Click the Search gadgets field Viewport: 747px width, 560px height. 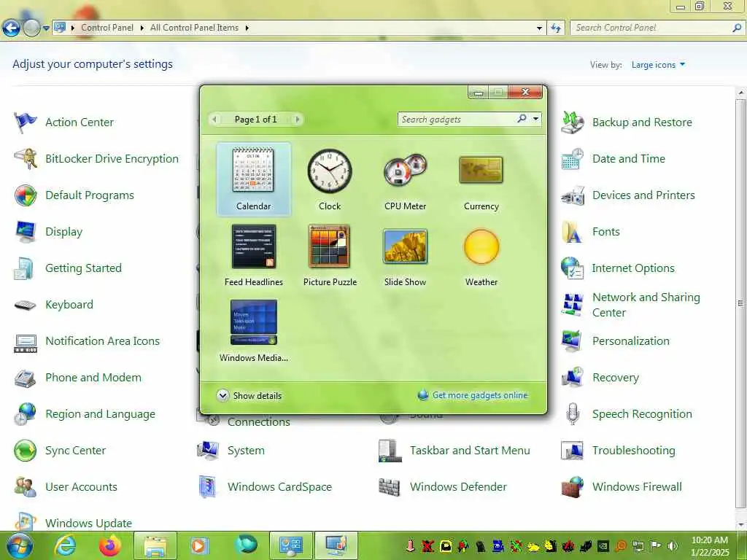click(x=457, y=119)
